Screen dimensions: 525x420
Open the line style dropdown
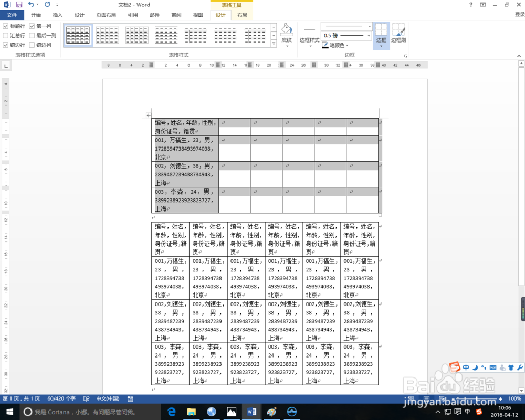tap(370, 26)
